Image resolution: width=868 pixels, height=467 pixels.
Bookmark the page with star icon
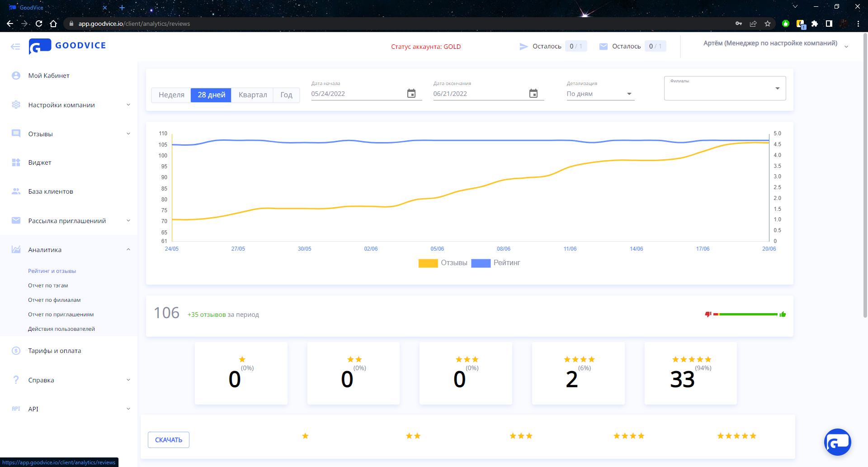767,24
